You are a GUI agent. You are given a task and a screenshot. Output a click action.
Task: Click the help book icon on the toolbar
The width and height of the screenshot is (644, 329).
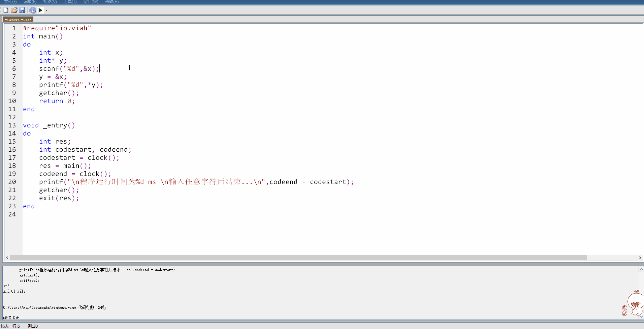point(32,10)
